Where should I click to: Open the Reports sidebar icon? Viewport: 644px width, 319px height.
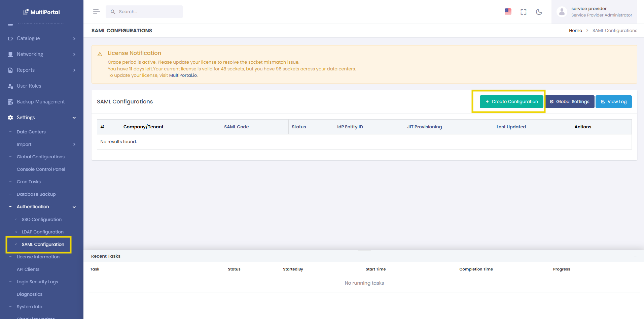point(10,70)
